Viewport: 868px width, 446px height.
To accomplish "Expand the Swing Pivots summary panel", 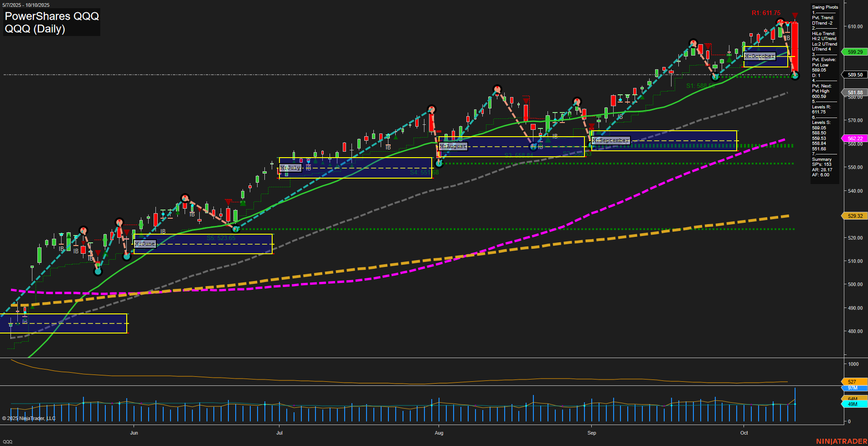I will (x=824, y=7).
